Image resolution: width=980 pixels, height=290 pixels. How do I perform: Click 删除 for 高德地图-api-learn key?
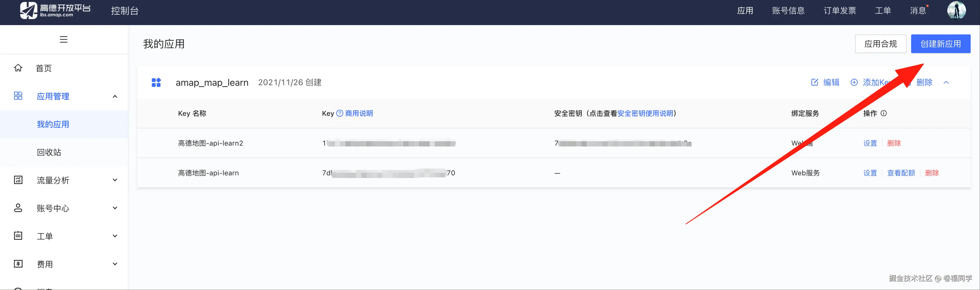(932, 173)
